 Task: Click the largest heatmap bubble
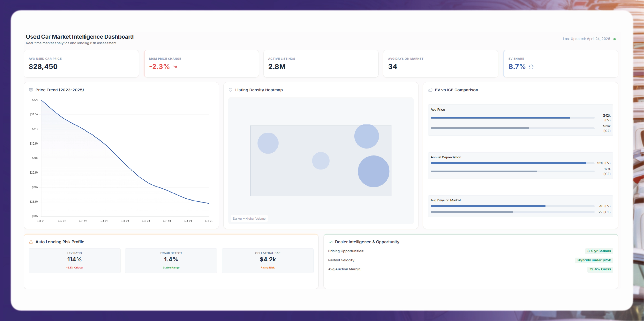tap(373, 171)
